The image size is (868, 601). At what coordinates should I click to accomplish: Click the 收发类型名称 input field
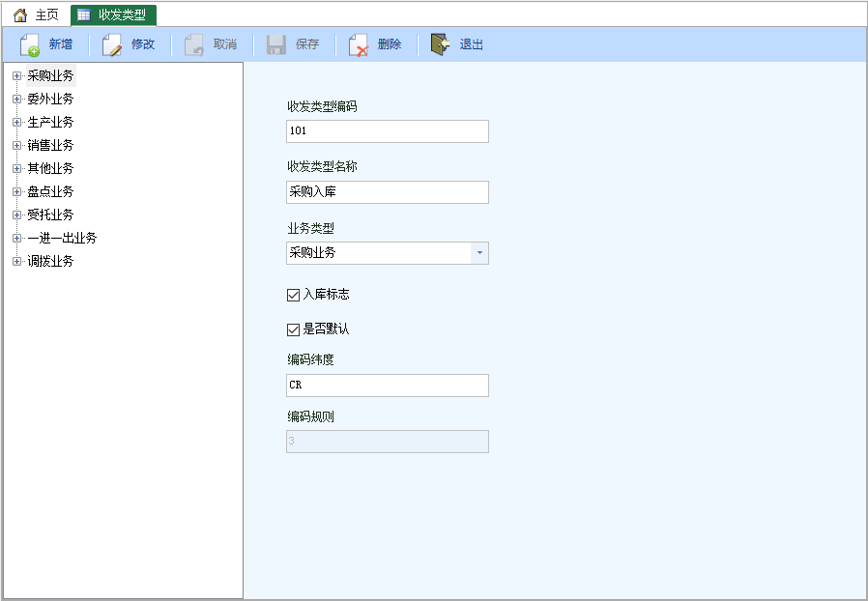pos(388,192)
